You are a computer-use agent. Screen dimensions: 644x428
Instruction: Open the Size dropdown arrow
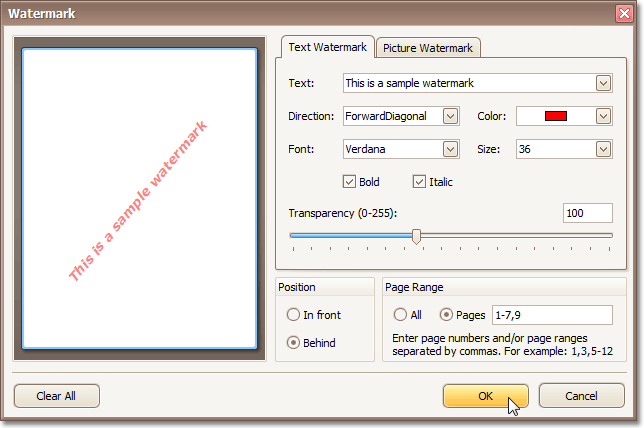pos(603,149)
